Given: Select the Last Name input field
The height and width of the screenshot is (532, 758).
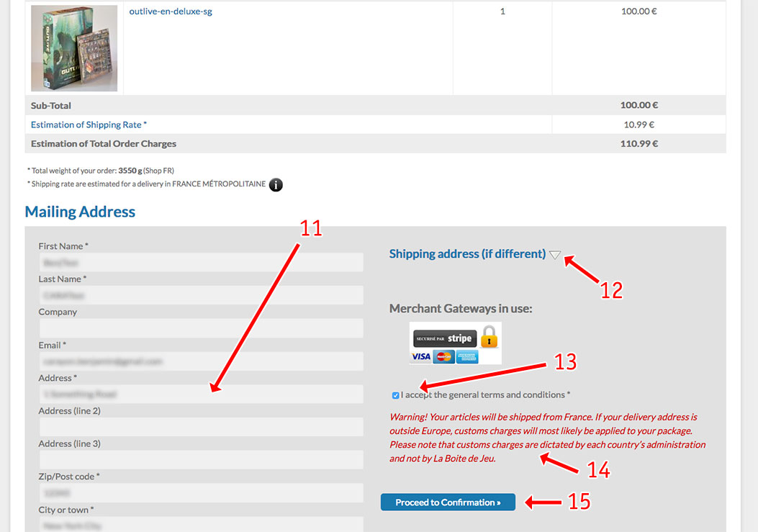Looking at the screenshot, I should click(201, 295).
